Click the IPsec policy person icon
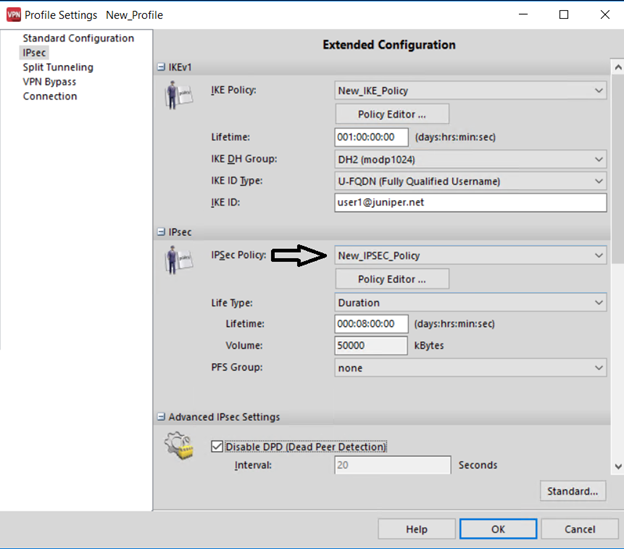624x549 pixels. (x=178, y=260)
